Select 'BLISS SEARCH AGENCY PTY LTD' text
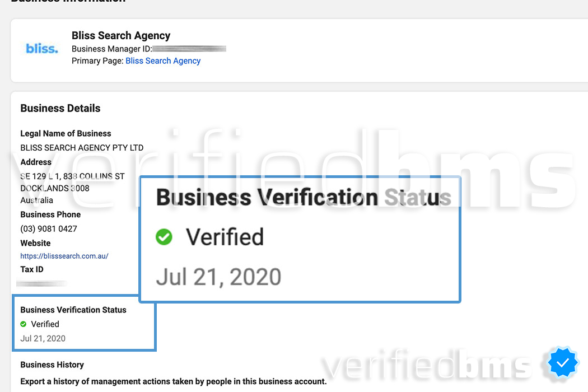This screenshot has width=588, height=392. coord(82,148)
